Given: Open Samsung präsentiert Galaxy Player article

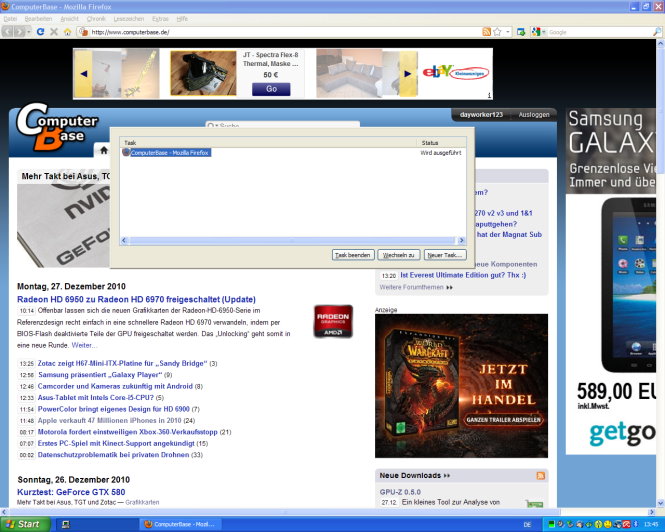Looking at the screenshot, I should (100, 375).
